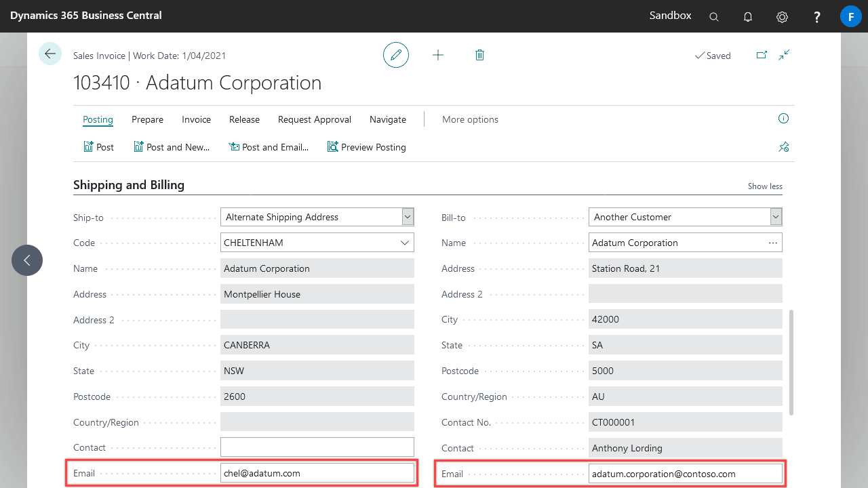Click Montpellier House address value
Viewport: 868px width, 488px height.
point(317,294)
